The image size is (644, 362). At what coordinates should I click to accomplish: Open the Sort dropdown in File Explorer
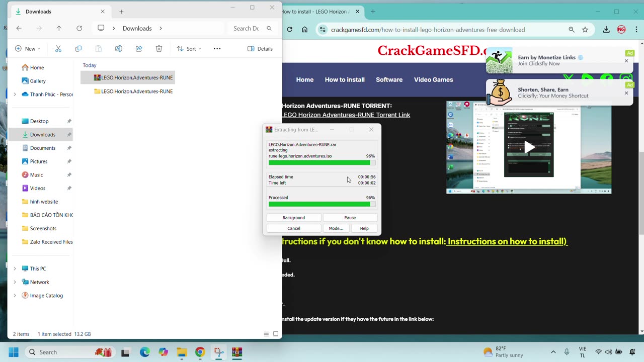[189, 49]
